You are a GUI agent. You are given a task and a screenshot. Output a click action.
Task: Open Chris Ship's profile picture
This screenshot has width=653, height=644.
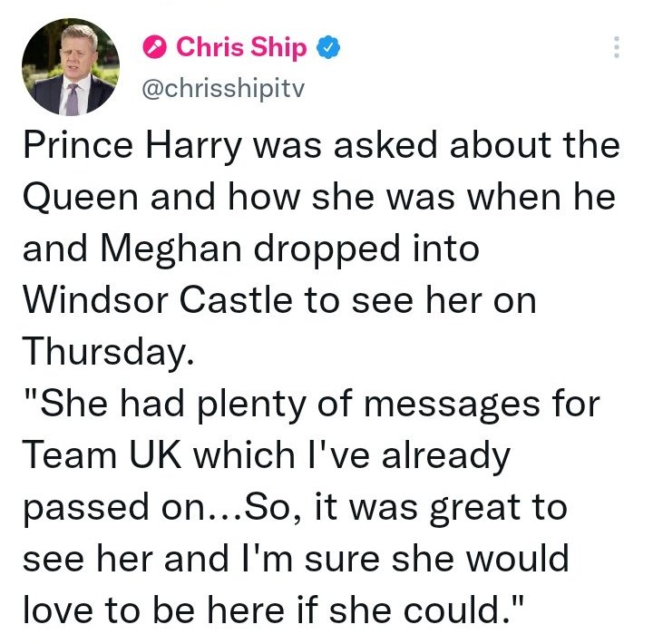tap(70, 67)
